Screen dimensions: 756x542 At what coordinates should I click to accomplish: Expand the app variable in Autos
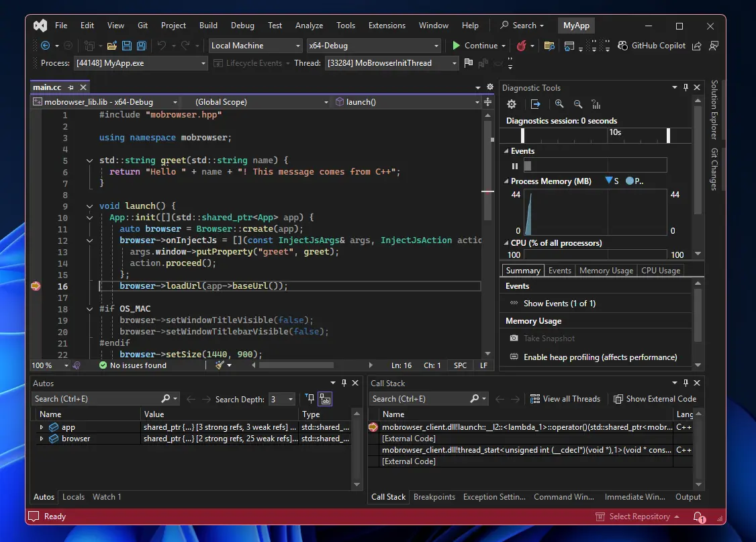42,427
